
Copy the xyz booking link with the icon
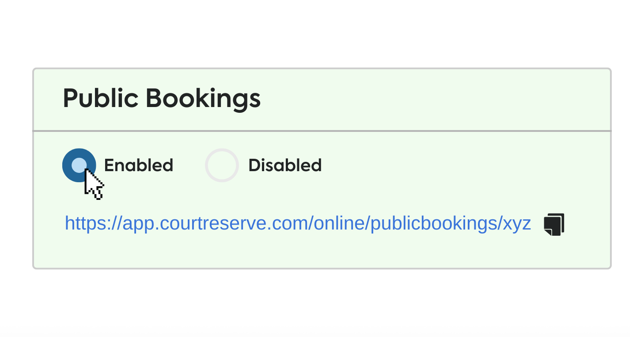(x=554, y=224)
